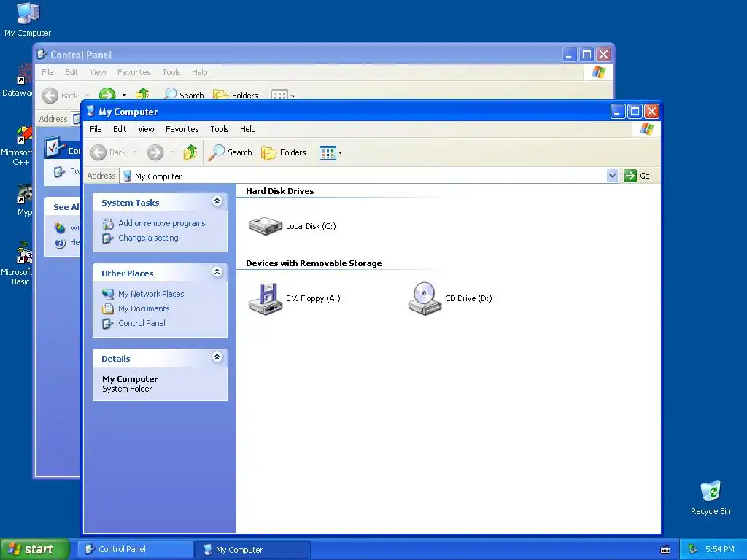747x560 pixels.
Task: Click the Views icon in My Computer toolbar
Action: pyautogui.click(x=328, y=153)
